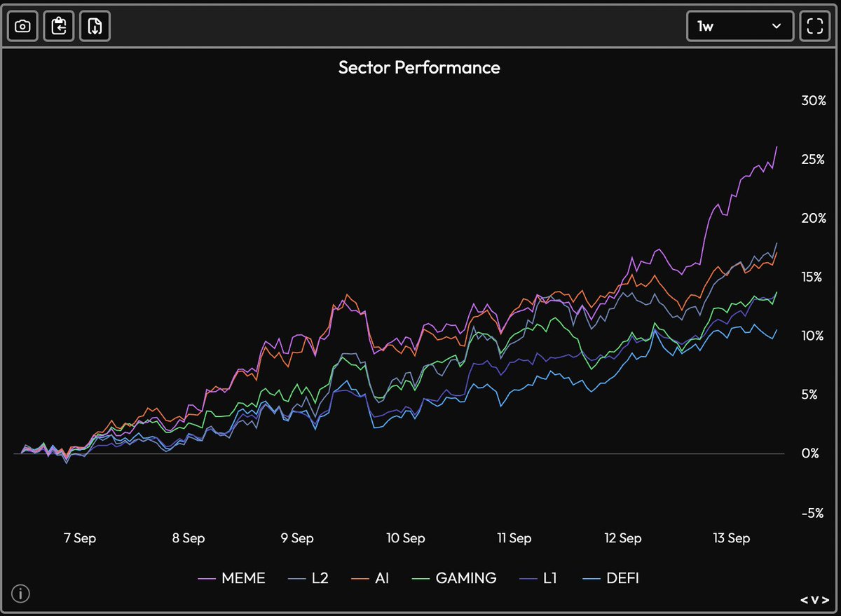Download chart data via the file-download icon
Image resolution: width=841 pixels, height=616 pixels.
[x=95, y=25]
